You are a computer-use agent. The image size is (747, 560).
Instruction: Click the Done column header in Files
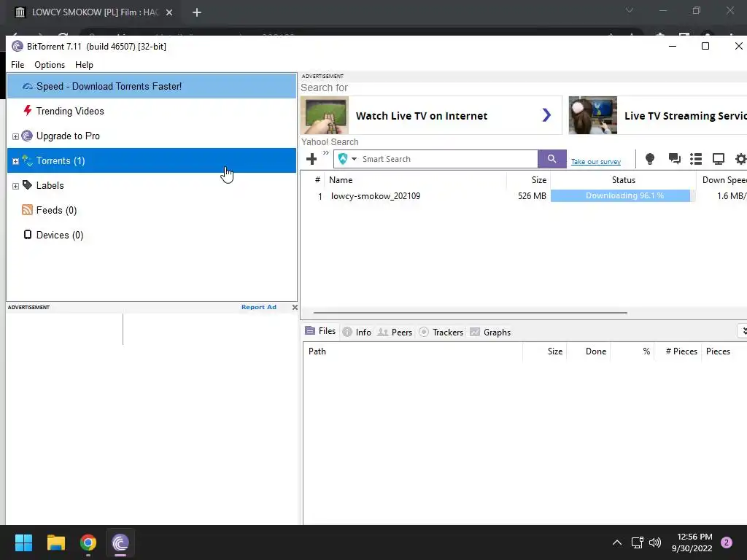[x=589, y=351]
